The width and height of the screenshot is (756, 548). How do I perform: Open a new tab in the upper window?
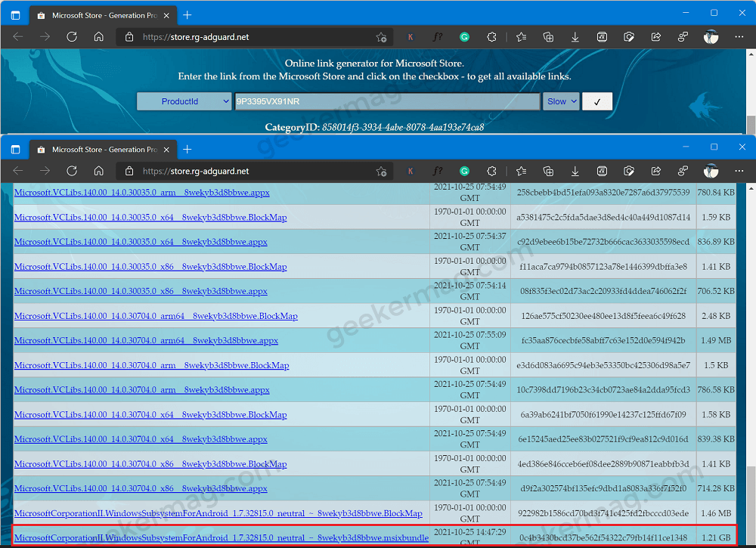point(187,15)
